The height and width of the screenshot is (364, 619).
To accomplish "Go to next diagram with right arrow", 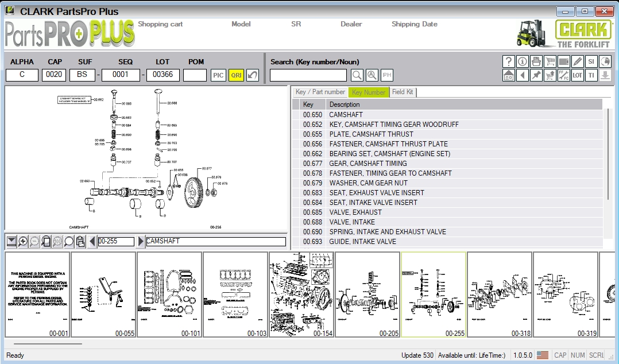I will coord(141,242).
